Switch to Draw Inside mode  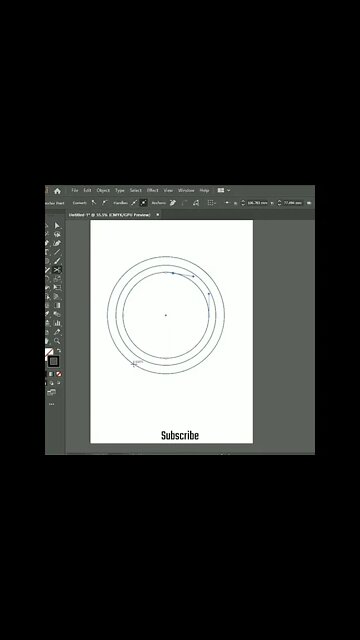tap(59, 383)
